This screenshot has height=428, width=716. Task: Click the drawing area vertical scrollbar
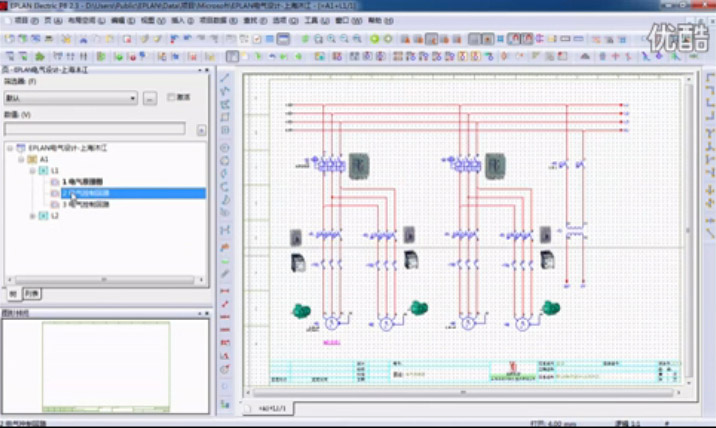pyautogui.click(x=689, y=231)
